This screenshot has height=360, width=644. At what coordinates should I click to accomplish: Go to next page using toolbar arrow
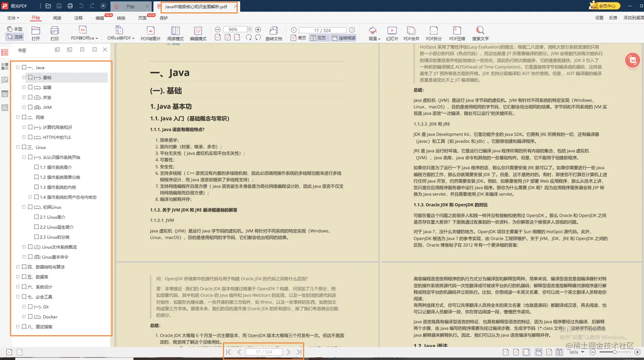click(352, 30)
